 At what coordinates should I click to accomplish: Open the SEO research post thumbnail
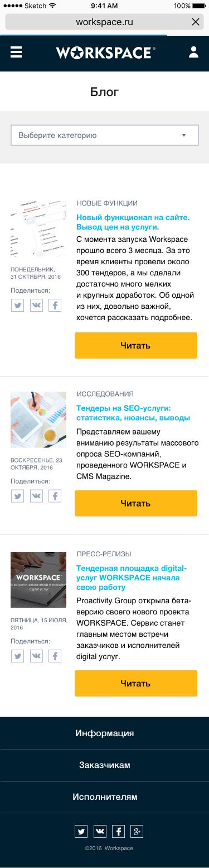click(x=38, y=419)
